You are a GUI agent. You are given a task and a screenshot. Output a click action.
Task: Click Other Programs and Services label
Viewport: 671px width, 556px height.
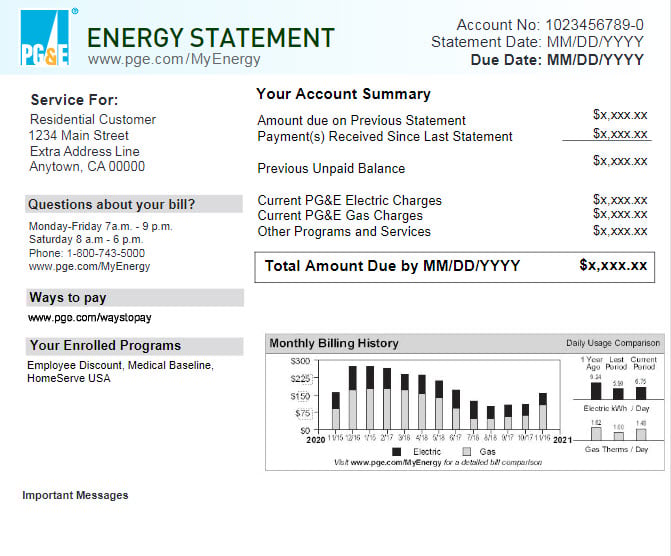pos(344,232)
